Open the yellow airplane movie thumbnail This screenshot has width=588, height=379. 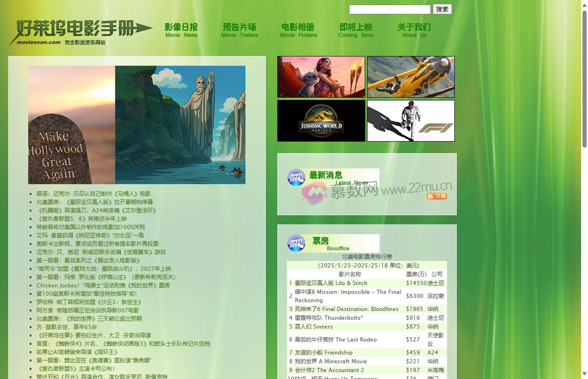click(410, 77)
